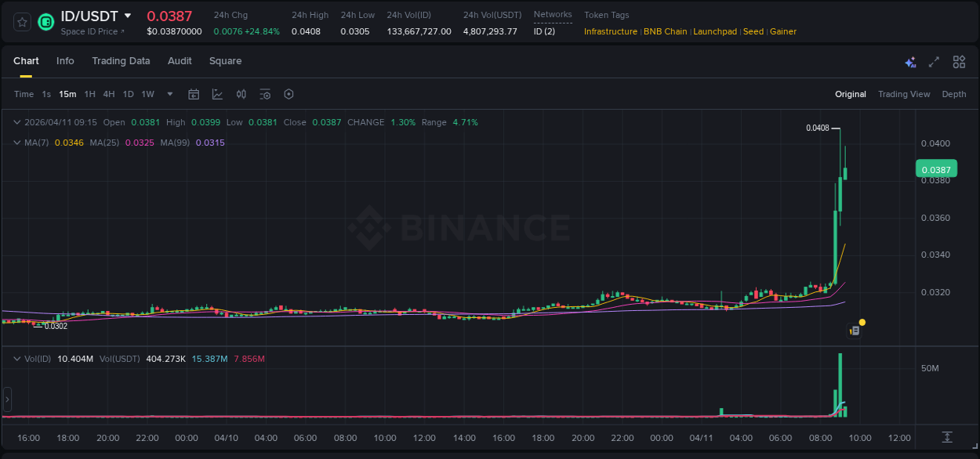
Task: Click the Infrastructure token tag
Action: click(611, 31)
